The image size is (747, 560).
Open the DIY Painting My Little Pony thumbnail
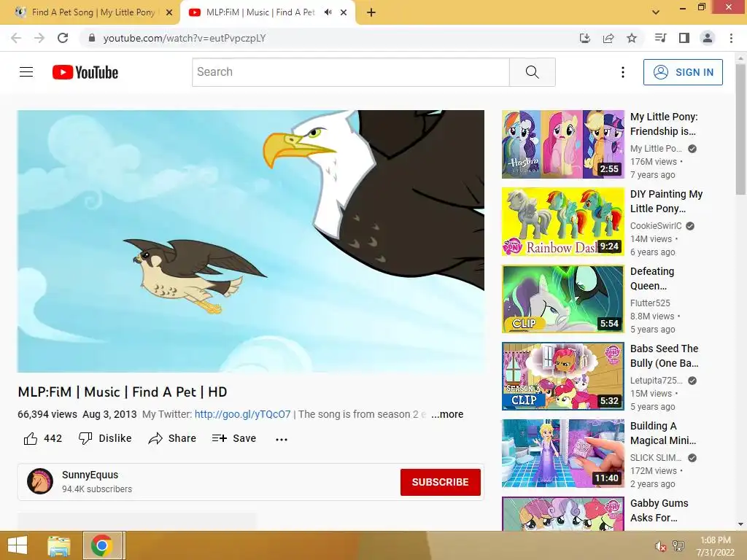pyautogui.click(x=562, y=222)
